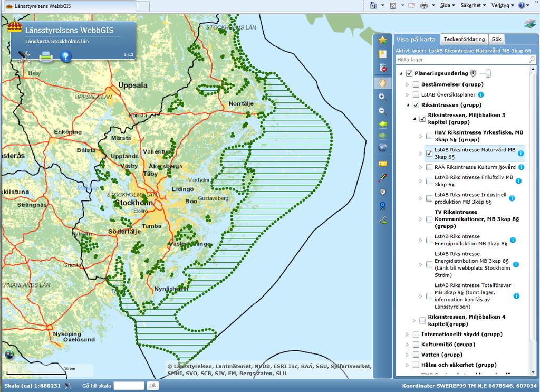This screenshot has width=540, height=392.
Task: Click the yellow bookmark icon in sidebar
Action: (x=382, y=54)
